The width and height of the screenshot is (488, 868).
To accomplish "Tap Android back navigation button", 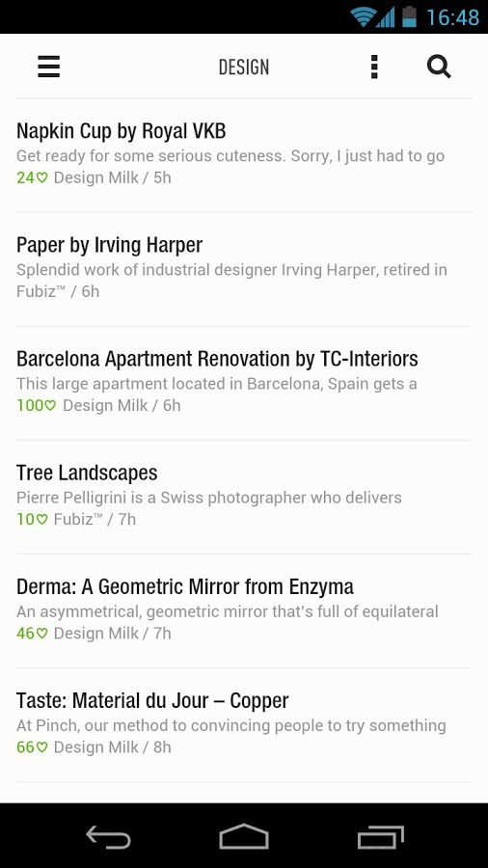I will click(x=108, y=836).
